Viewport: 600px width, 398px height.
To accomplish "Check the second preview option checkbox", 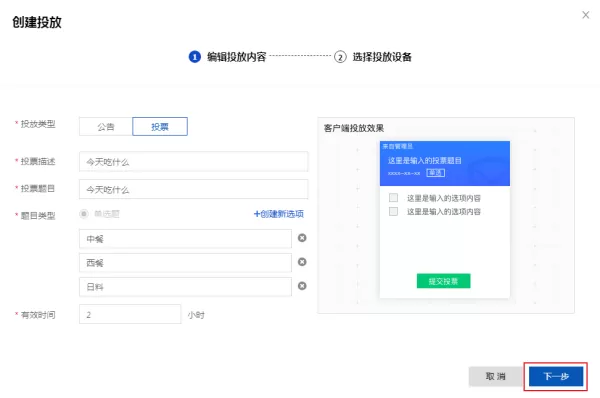I will [393, 211].
